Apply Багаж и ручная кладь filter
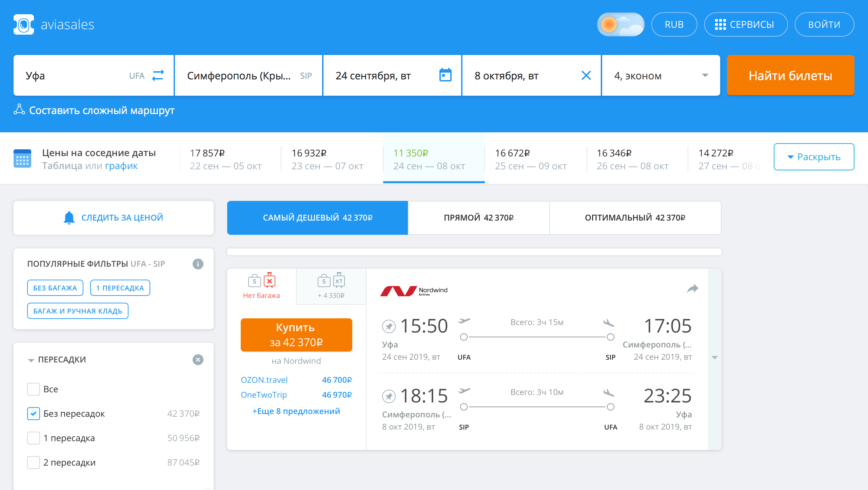The height and width of the screenshot is (490, 868). pos(78,311)
